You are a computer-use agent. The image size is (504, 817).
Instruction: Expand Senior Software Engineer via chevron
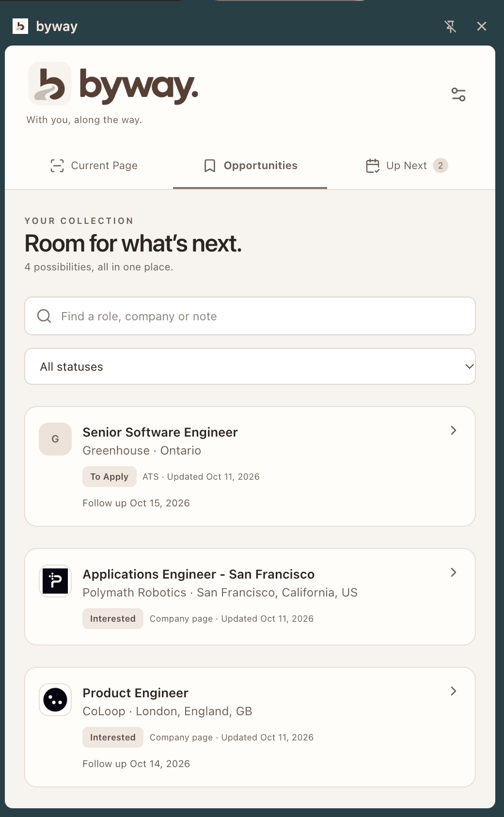(x=453, y=430)
